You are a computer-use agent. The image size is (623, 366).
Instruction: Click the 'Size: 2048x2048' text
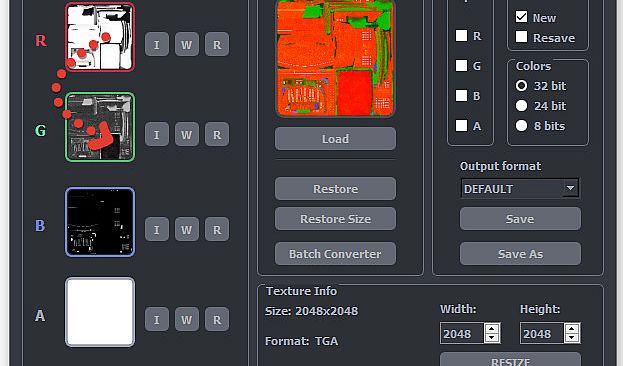(312, 311)
